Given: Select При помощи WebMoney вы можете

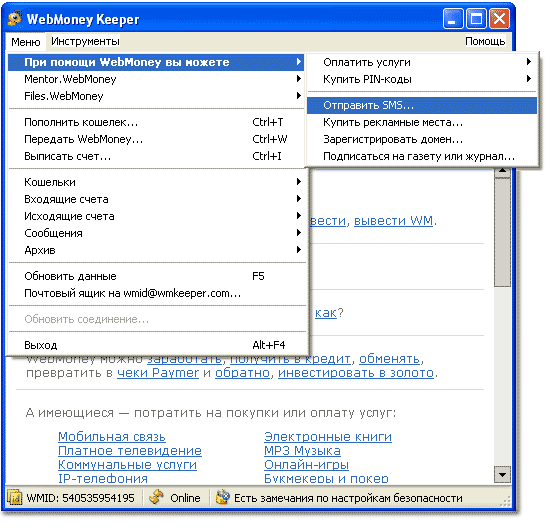Looking at the screenshot, I should pos(156,62).
